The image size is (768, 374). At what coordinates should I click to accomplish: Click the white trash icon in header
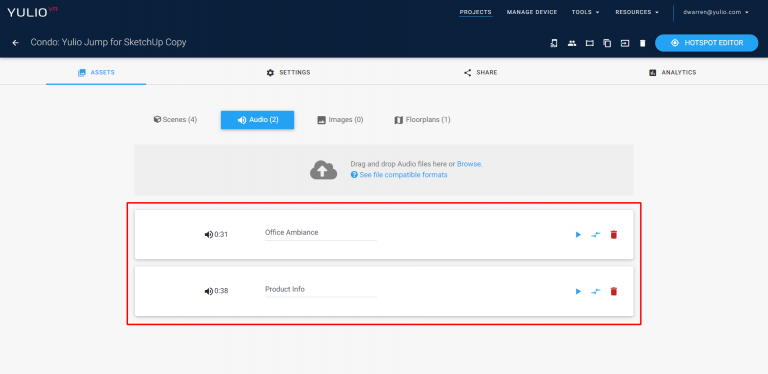(x=643, y=43)
